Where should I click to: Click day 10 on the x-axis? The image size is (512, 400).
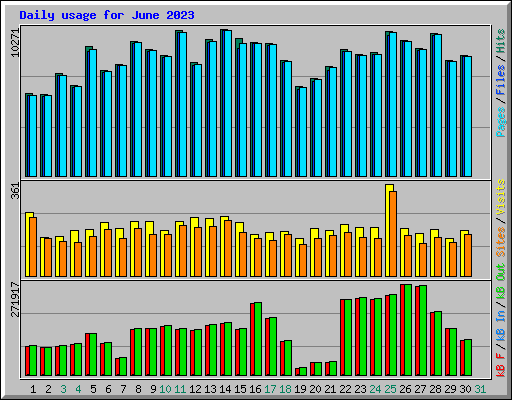165,389
